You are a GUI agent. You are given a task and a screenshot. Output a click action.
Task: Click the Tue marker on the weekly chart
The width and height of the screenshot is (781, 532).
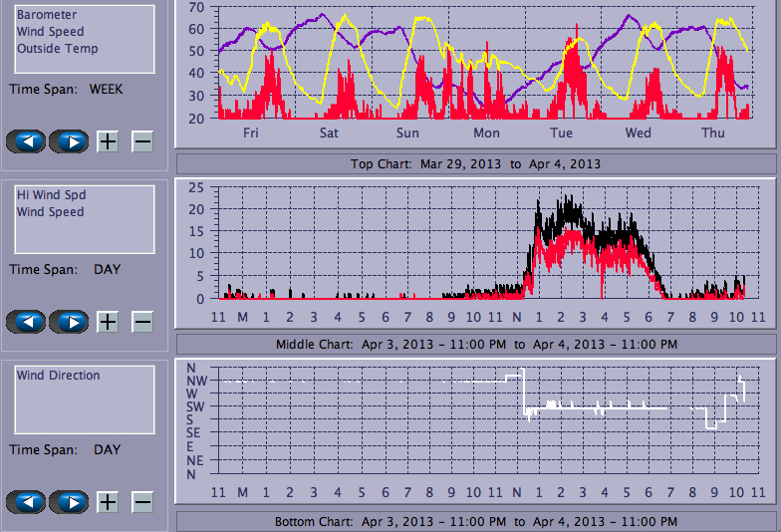coord(561,133)
